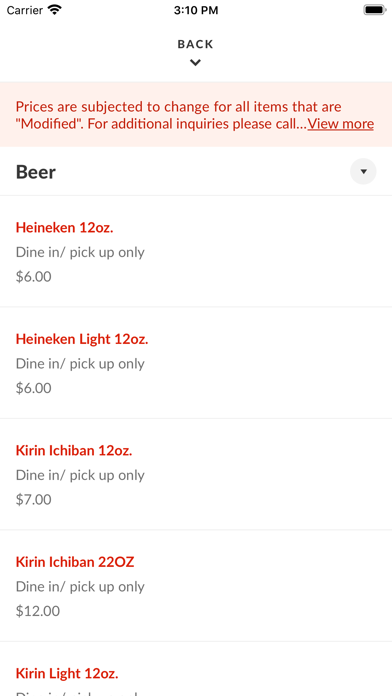
Task: Click the battery icon in status bar
Action: (x=375, y=10)
